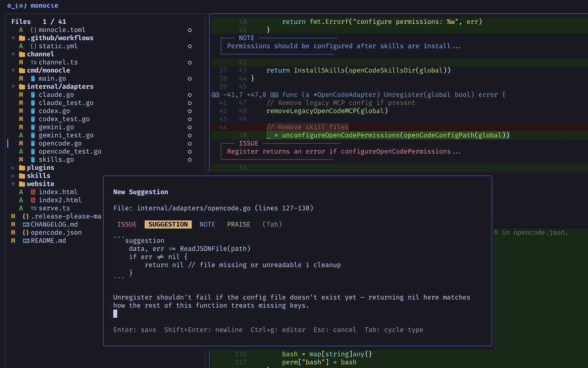
Task: Toggle the circle indicator beside monocle.toml
Action: (x=189, y=30)
